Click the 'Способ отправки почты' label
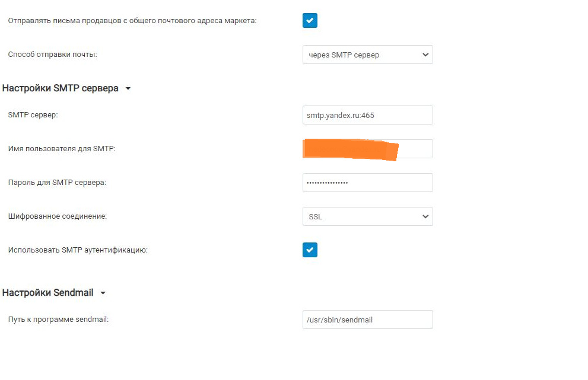This screenshot has height=380, width=588. [x=52, y=55]
